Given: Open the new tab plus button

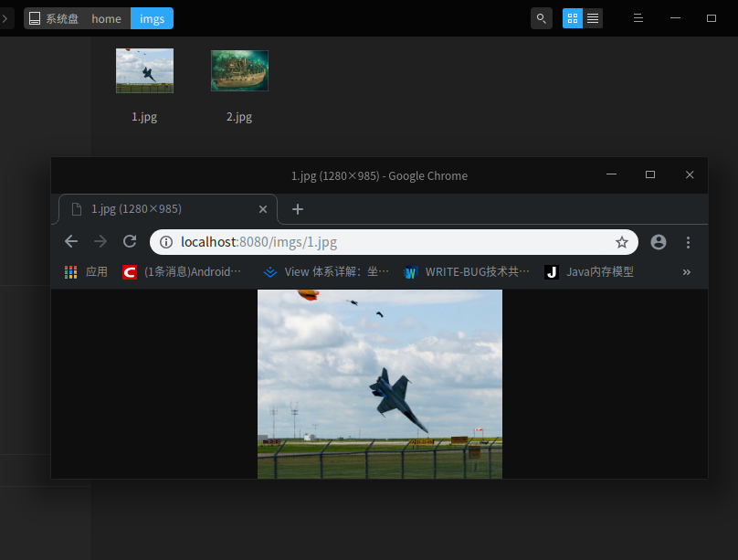Looking at the screenshot, I should (x=298, y=209).
